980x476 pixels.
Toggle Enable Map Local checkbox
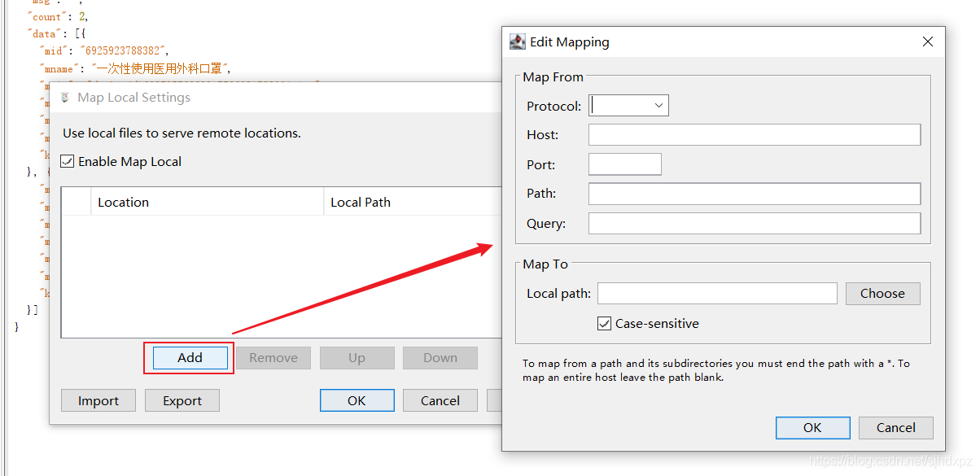(68, 162)
